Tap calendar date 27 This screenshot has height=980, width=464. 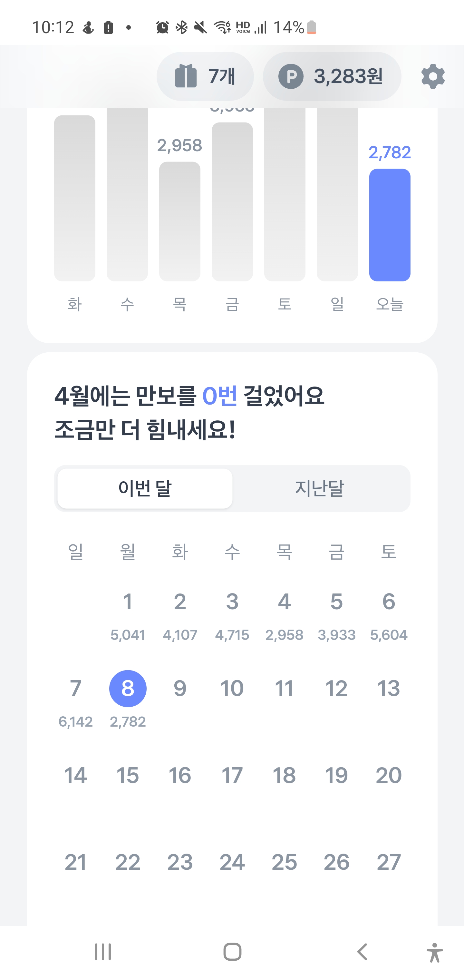(388, 862)
